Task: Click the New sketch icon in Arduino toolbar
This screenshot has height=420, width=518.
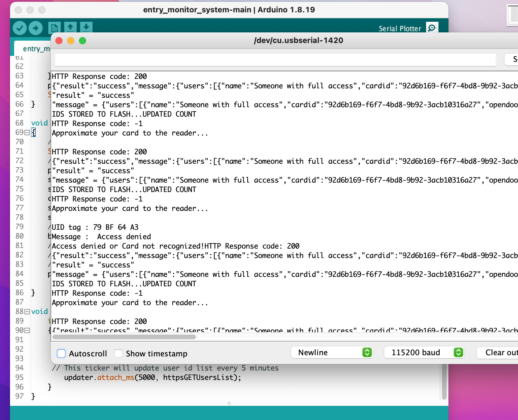Action: (x=54, y=28)
